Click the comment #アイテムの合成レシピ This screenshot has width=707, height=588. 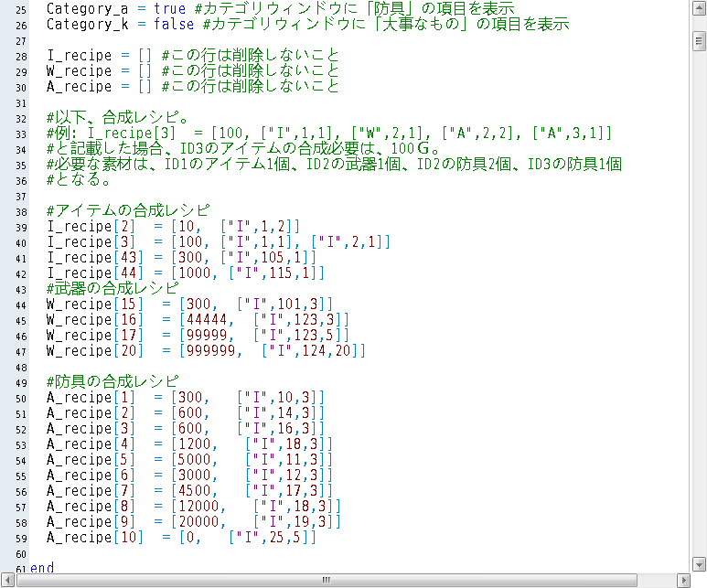click(x=128, y=210)
